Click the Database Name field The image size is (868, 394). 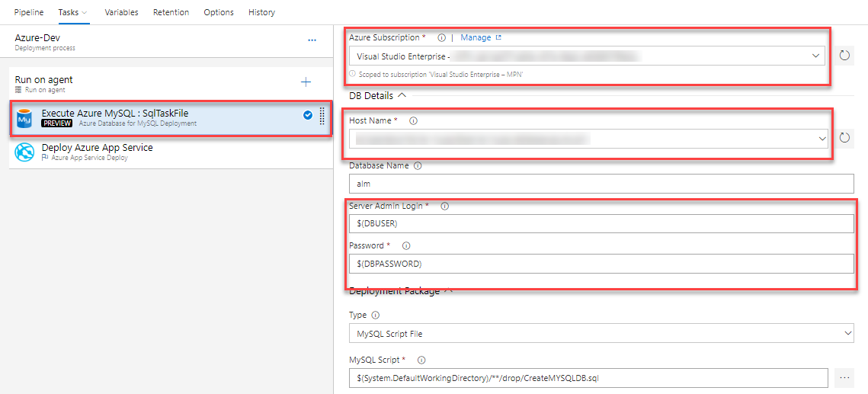[x=602, y=184]
